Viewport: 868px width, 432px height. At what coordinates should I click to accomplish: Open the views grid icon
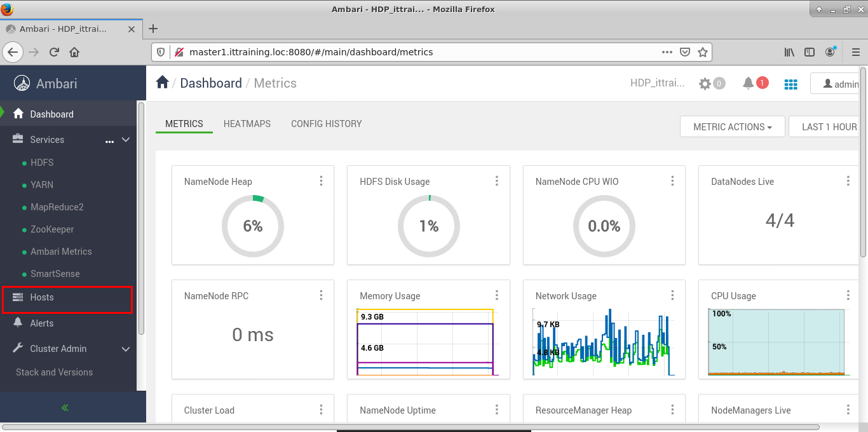pyautogui.click(x=790, y=84)
